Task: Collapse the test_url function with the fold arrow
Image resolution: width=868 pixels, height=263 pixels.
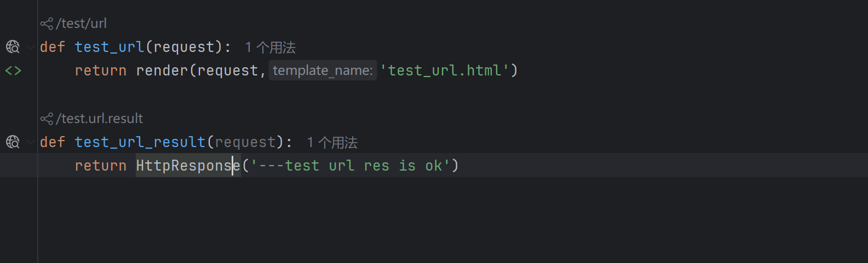Action: coord(30,47)
